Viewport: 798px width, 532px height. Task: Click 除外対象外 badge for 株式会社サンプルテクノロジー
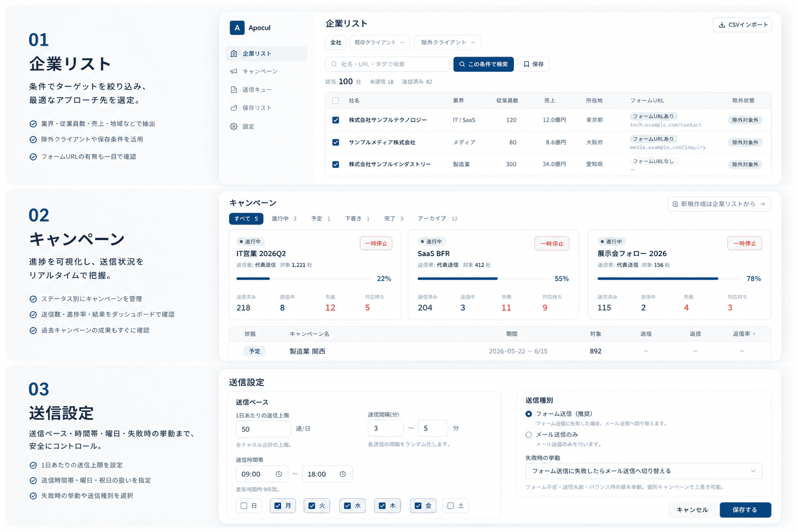point(745,120)
